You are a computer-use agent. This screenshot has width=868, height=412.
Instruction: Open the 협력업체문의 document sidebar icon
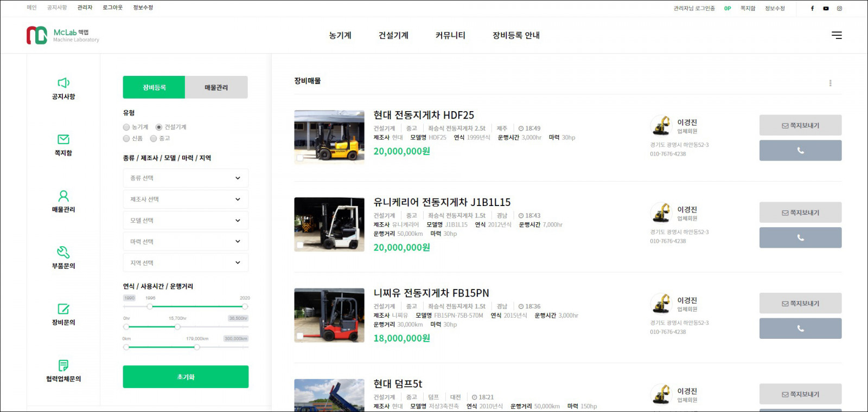click(x=63, y=365)
